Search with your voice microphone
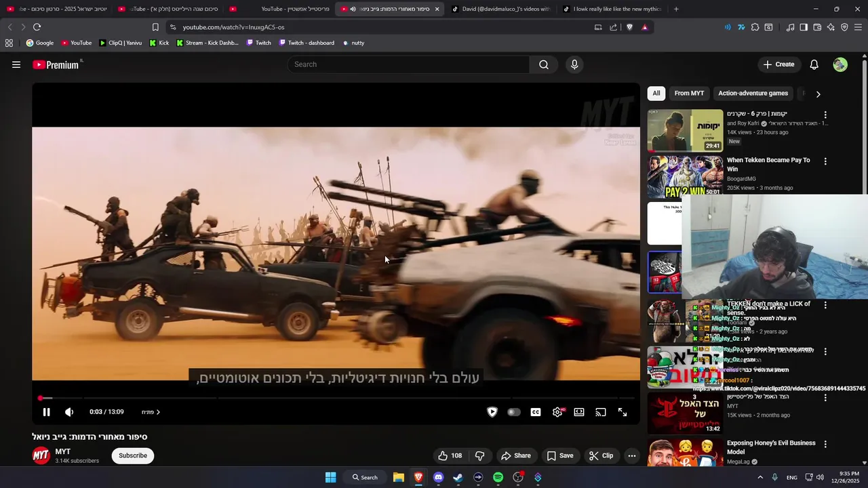The image size is (868, 488). click(574, 64)
